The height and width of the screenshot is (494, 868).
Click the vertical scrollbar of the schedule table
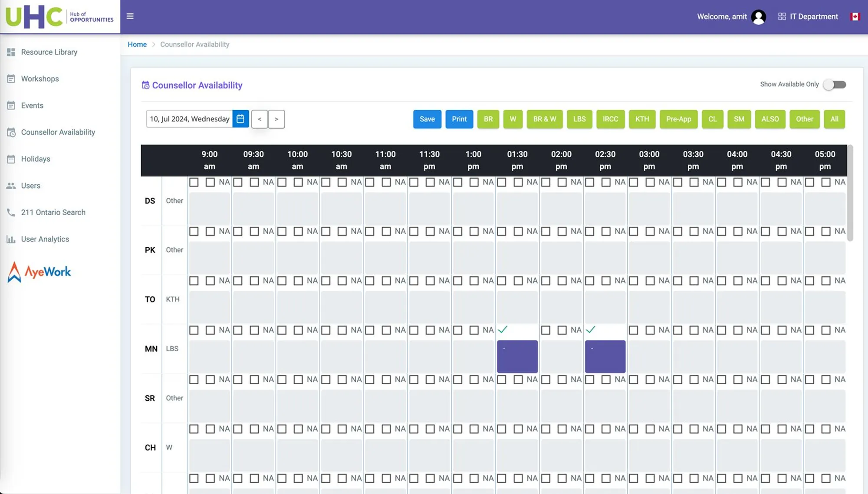(850, 193)
